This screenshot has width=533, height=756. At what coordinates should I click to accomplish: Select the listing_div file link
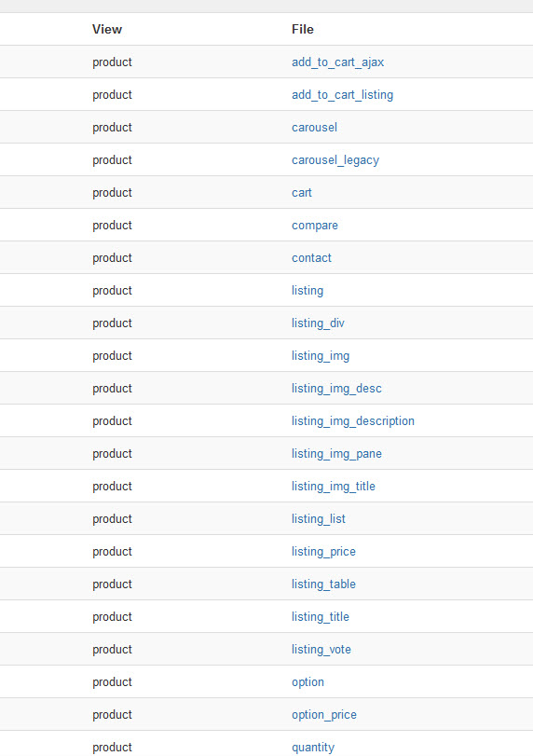coord(318,323)
